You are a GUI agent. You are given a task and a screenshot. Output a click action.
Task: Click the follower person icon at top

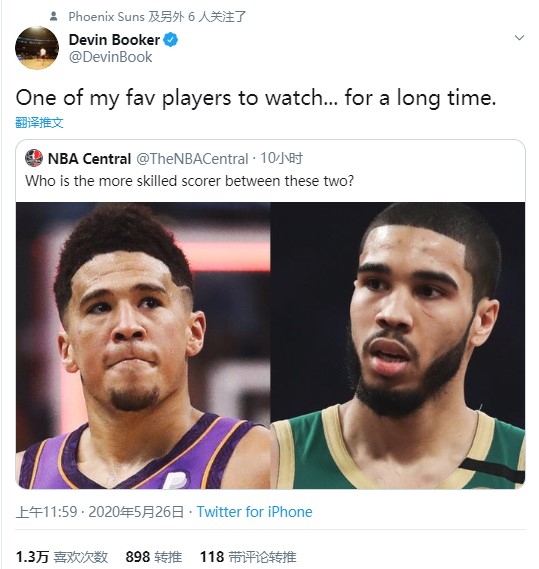point(53,16)
